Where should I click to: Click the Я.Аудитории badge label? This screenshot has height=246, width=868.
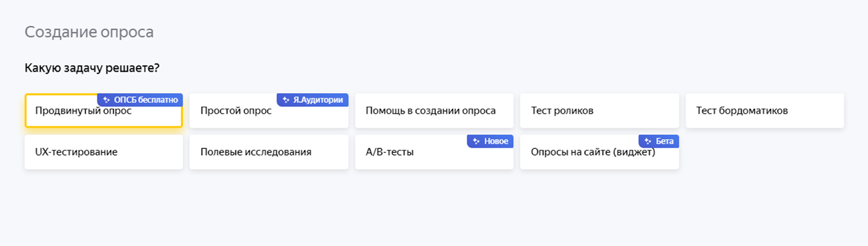[318, 100]
